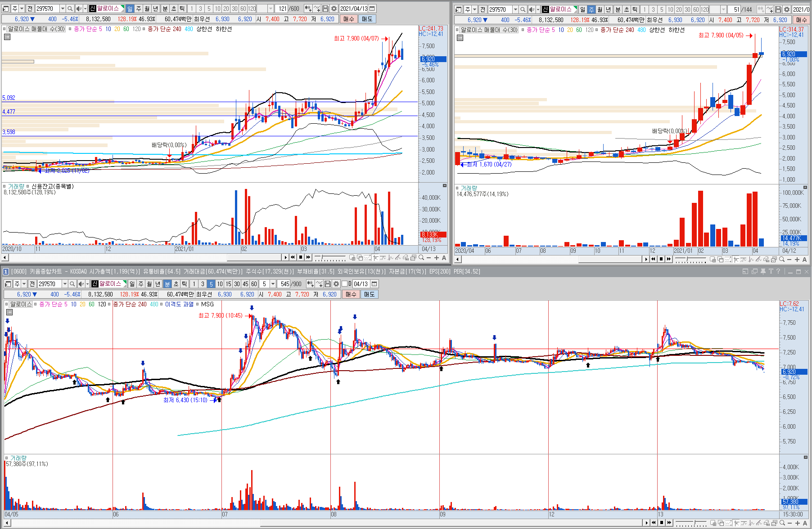The width and height of the screenshot is (812, 529).
Task: Click the A text icon below top-right chart
Action: coord(805,259)
